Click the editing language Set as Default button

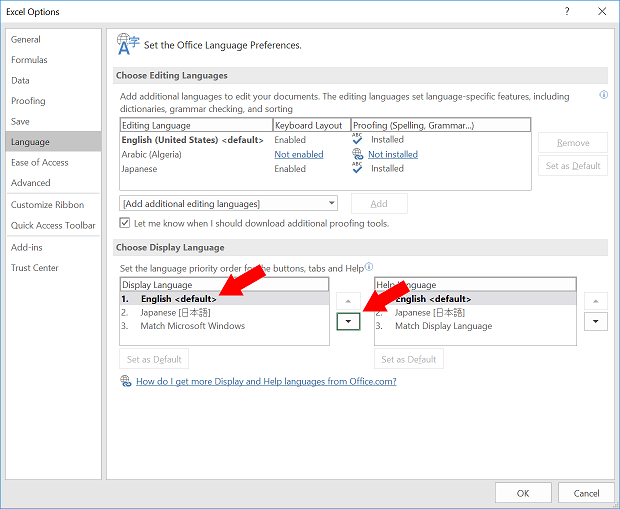(573, 166)
